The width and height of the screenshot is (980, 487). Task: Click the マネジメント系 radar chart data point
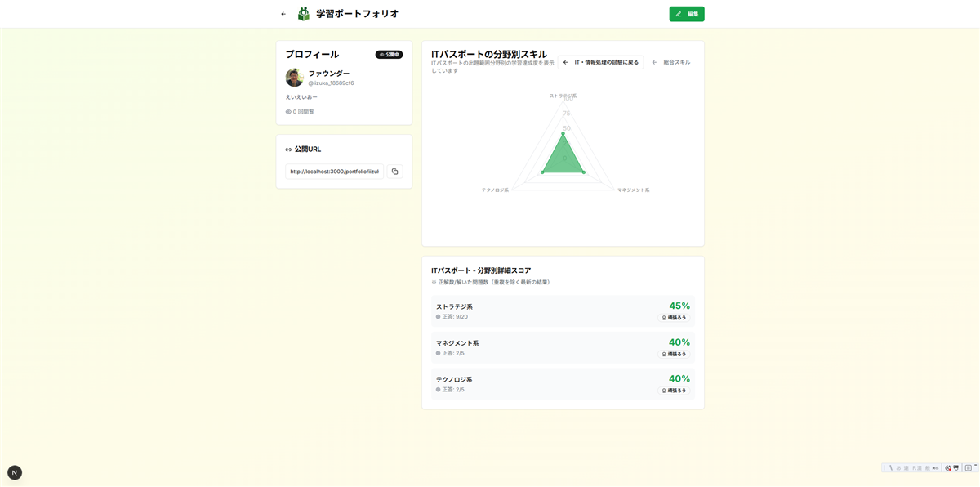(584, 172)
